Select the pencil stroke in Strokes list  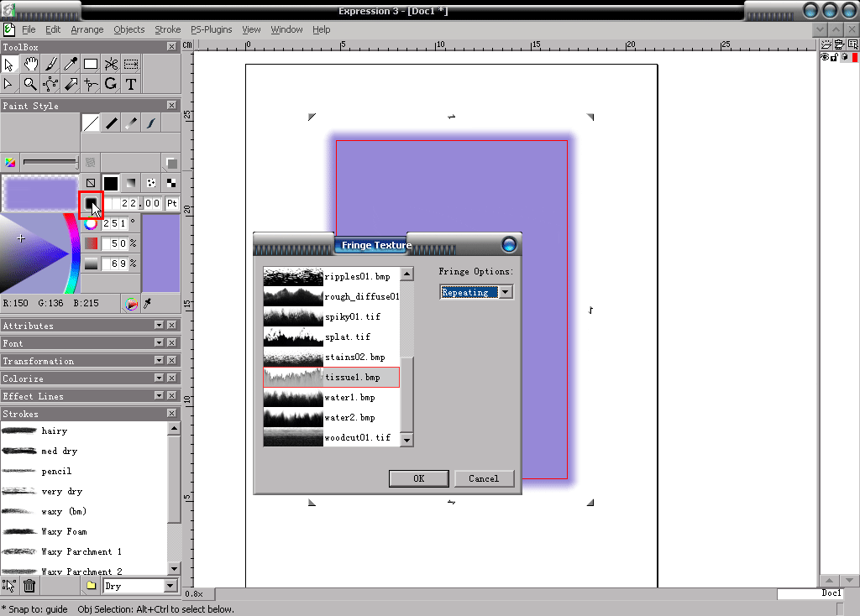point(83,472)
